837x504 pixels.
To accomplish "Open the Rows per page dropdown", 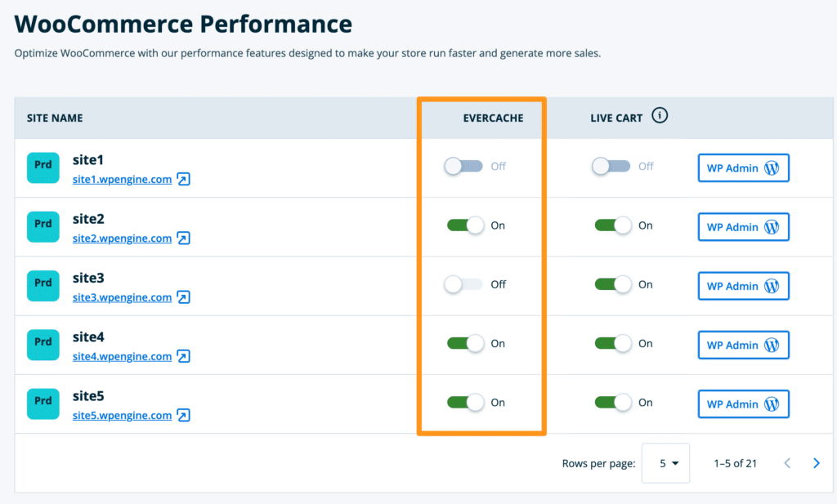I will click(x=666, y=463).
